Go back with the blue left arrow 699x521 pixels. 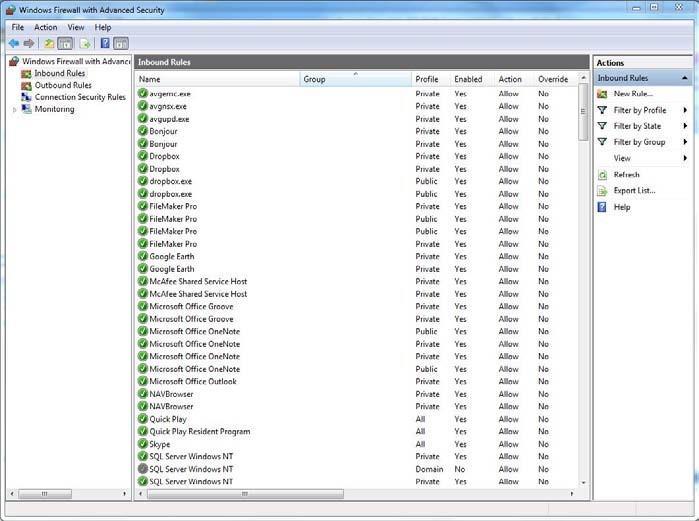(14, 43)
